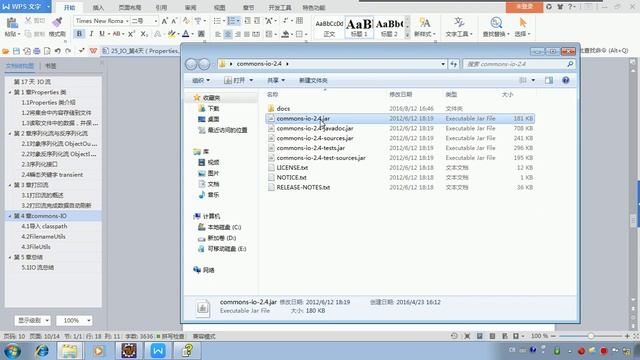
Task: Select 4.2FilenameUtils in document outline
Action: coord(43,236)
